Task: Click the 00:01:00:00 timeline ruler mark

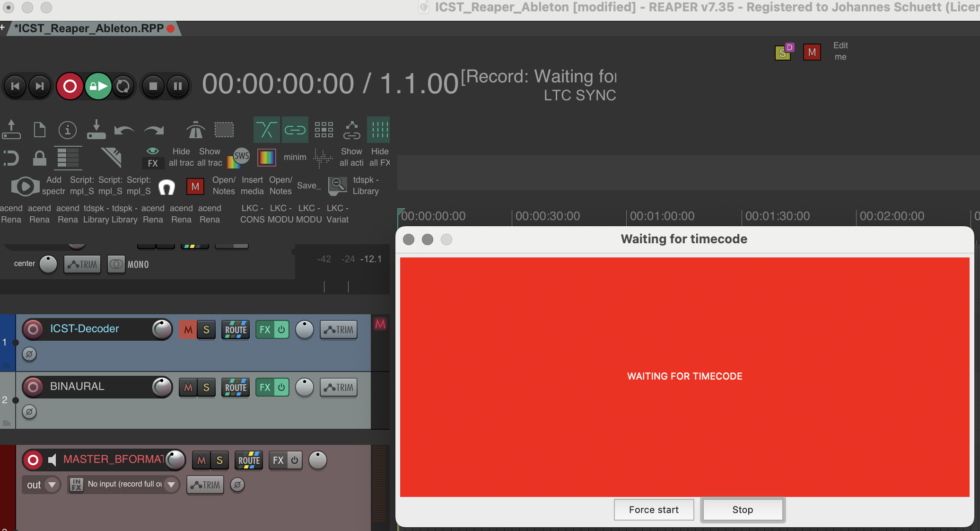Action: click(661, 216)
